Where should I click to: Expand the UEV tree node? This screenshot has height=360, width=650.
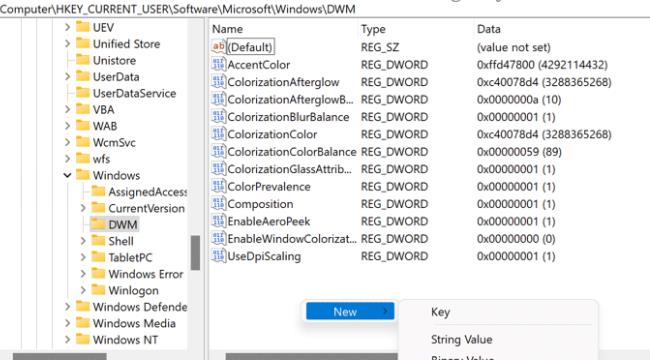coord(67,27)
